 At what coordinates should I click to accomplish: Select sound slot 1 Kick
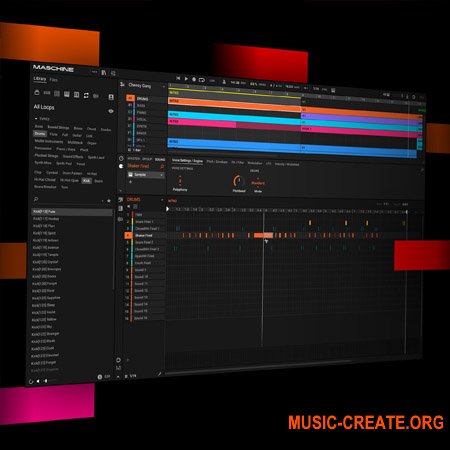click(x=144, y=215)
